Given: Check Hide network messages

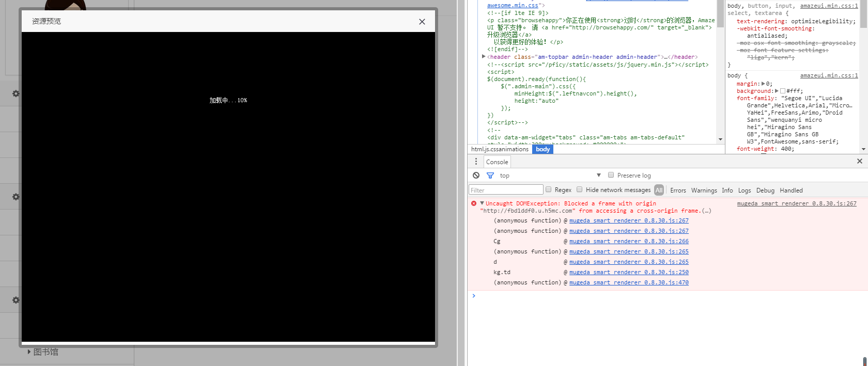Looking at the screenshot, I should click(x=580, y=189).
